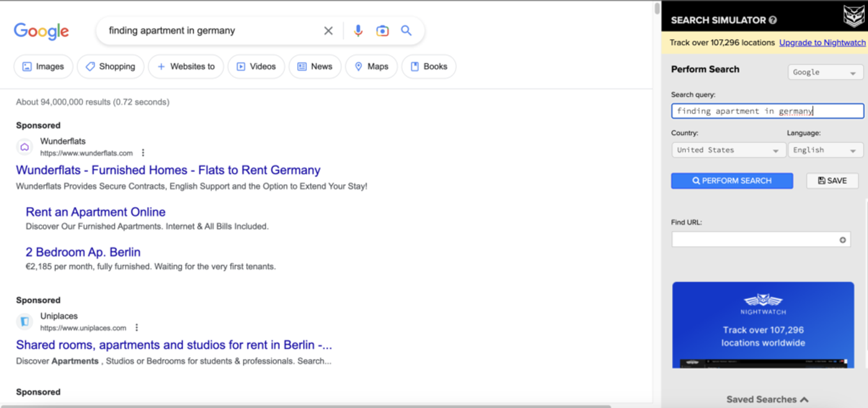The height and width of the screenshot is (408, 868).
Task: Click the Perform Search button
Action: (732, 180)
